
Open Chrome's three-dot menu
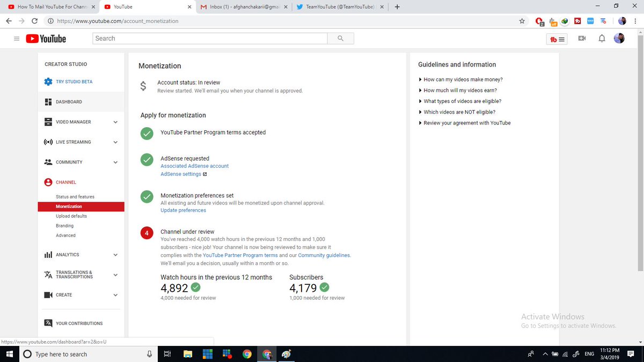(x=635, y=21)
